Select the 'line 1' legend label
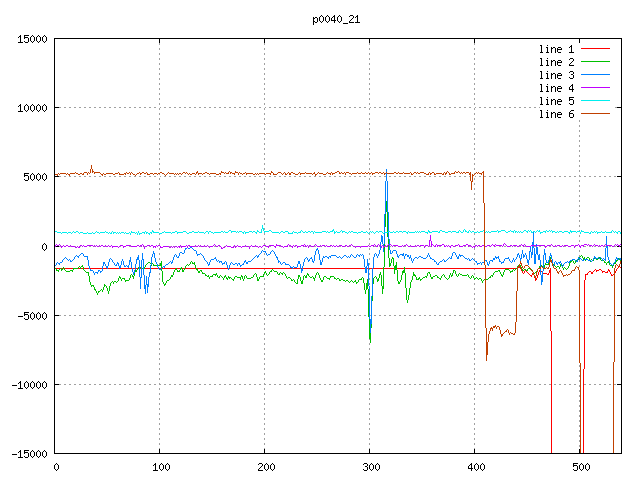 556,49
